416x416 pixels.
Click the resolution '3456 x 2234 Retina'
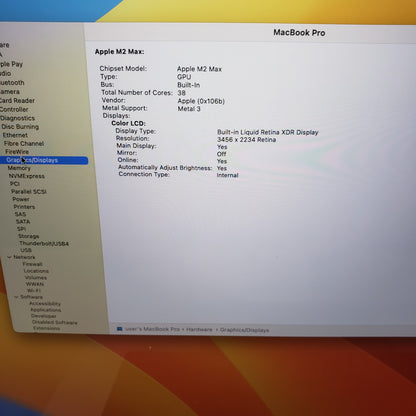coord(246,140)
